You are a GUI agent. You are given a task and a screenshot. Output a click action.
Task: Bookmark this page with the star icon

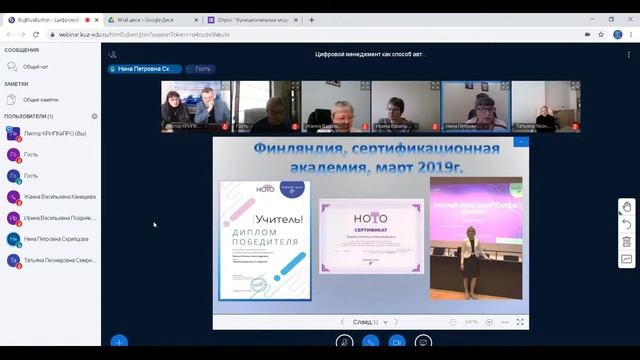coord(601,35)
